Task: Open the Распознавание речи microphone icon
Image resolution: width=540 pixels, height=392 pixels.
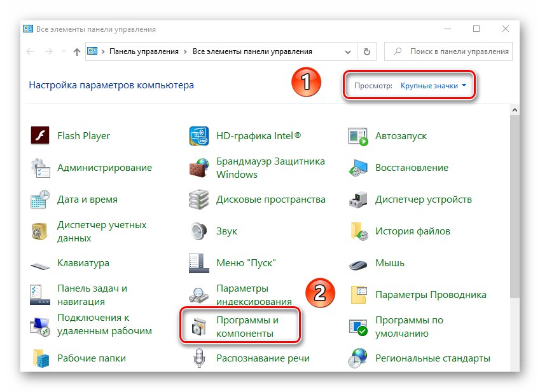Action: click(x=199, y=358)
